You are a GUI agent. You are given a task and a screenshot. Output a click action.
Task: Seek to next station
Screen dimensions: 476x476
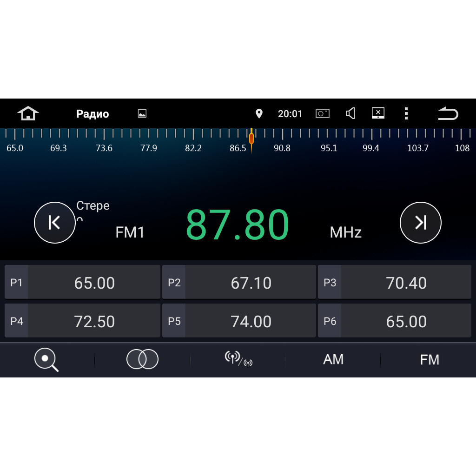[x=420, y=223]
